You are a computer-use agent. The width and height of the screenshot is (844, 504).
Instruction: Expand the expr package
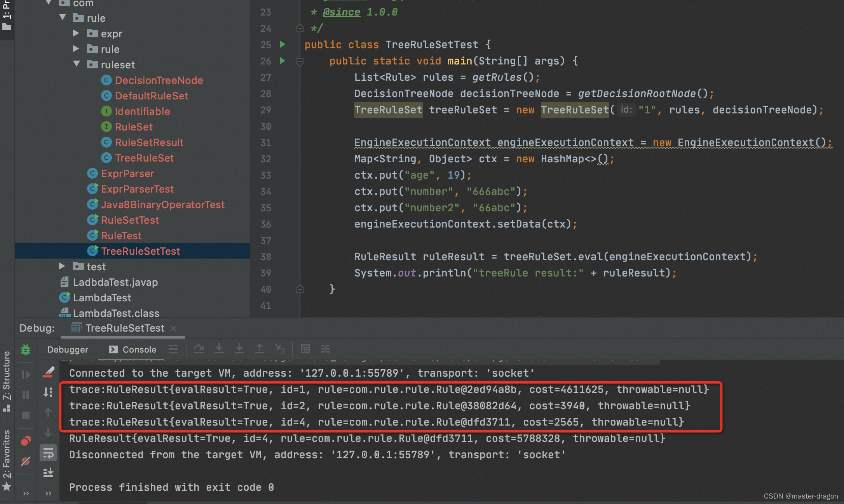[76, 33]
